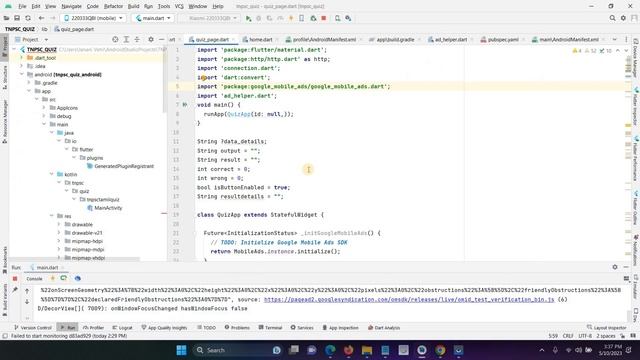The image size is (640, 360).
Task: Click the warnings count indicator in editor
Action: [578, 51]
